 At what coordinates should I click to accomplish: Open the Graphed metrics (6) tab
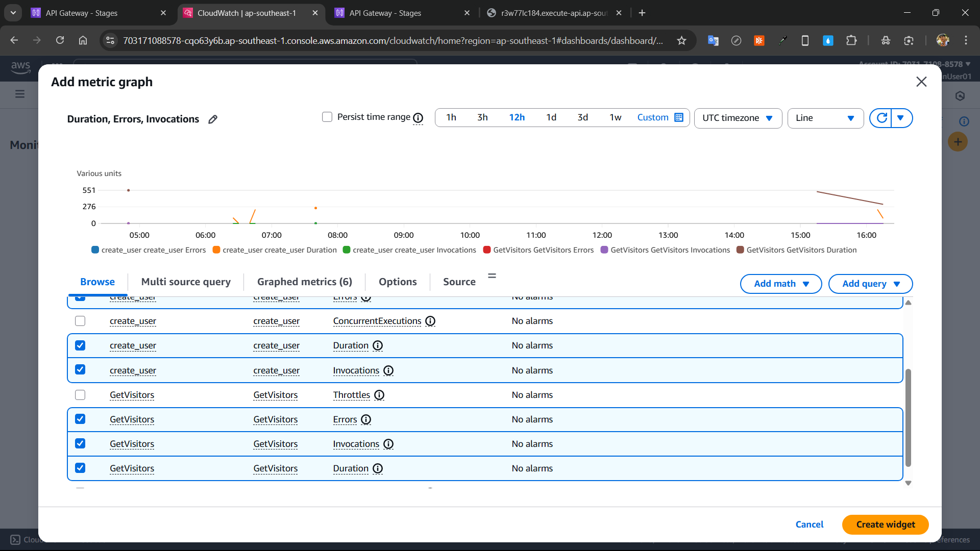(x=305, y=282)
